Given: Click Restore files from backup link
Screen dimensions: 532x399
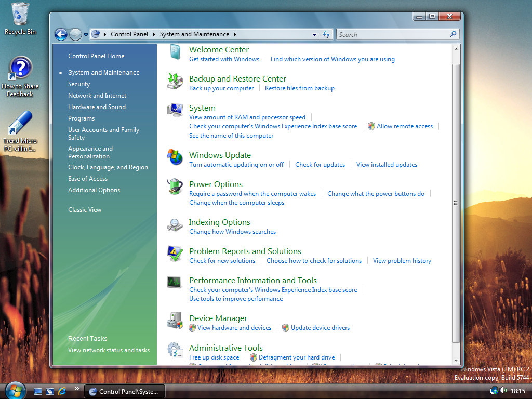Looking at the screenshot, I should coord(300,88).
